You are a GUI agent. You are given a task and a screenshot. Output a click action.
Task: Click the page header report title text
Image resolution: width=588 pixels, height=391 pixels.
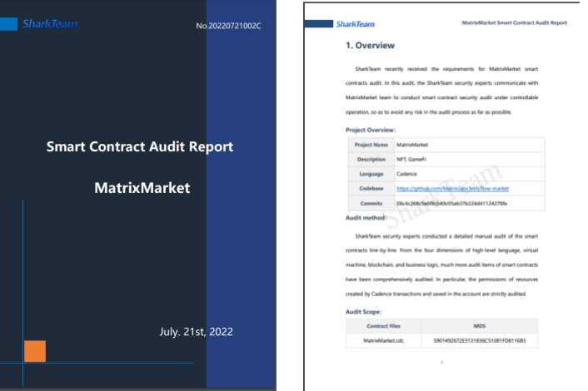point(514,23)
